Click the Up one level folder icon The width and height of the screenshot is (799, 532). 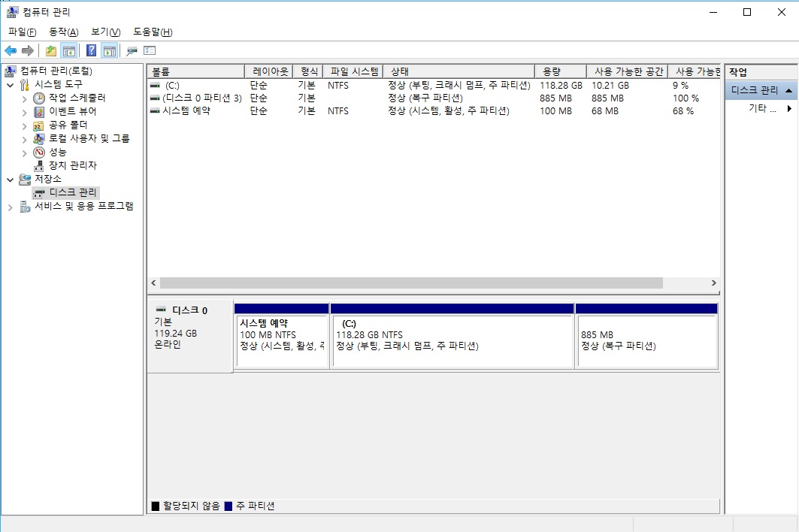click(51, 50)
